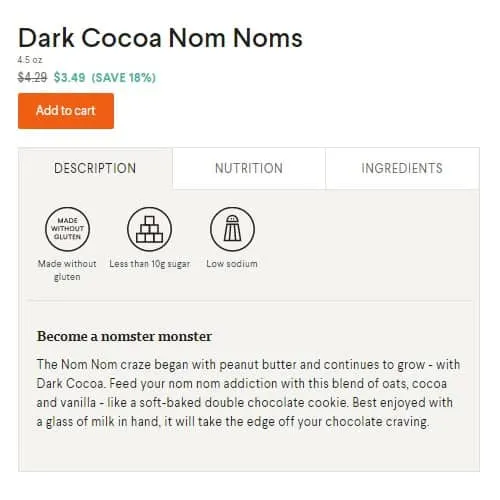The width and height of the screenshot is (500, 500).
Task: Click 'chocolate craving' at the description end
Action: click(x=377, y=422)
